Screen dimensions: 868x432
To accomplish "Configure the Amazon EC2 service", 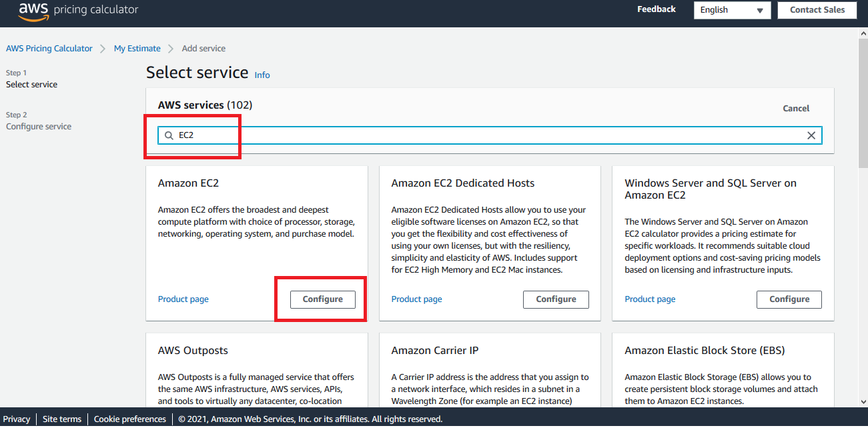I will pyautogui.click(x=323, y=299).
